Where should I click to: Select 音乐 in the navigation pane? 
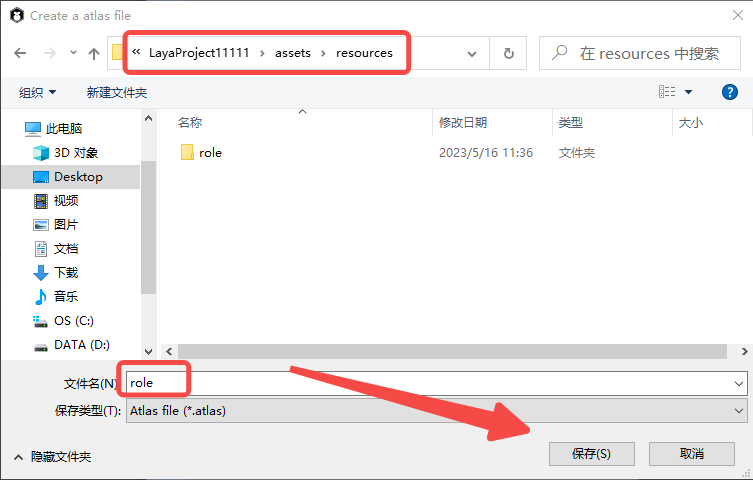65,297
